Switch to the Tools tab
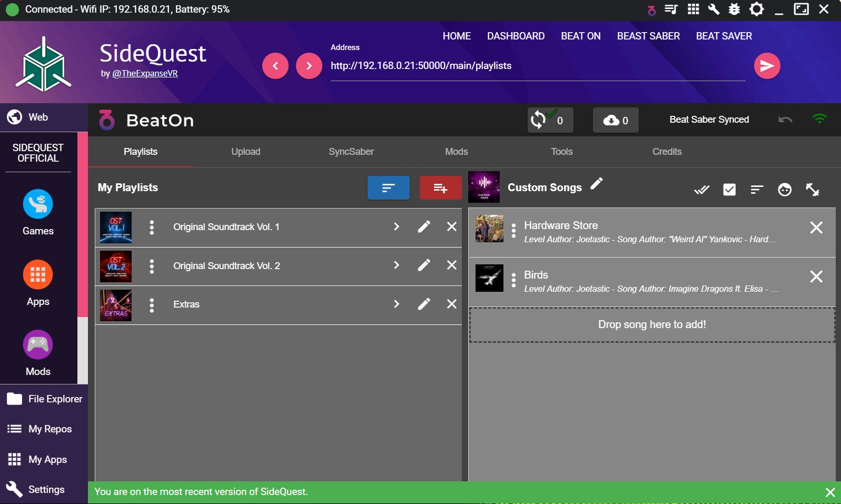 562,152
